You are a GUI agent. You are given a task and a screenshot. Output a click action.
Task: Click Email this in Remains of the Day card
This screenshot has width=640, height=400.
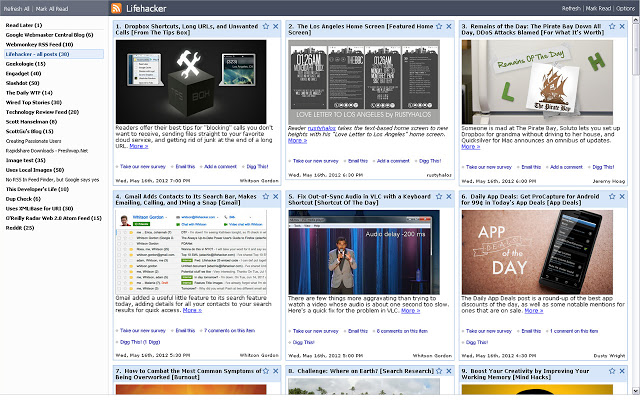[x=531, y=167]
